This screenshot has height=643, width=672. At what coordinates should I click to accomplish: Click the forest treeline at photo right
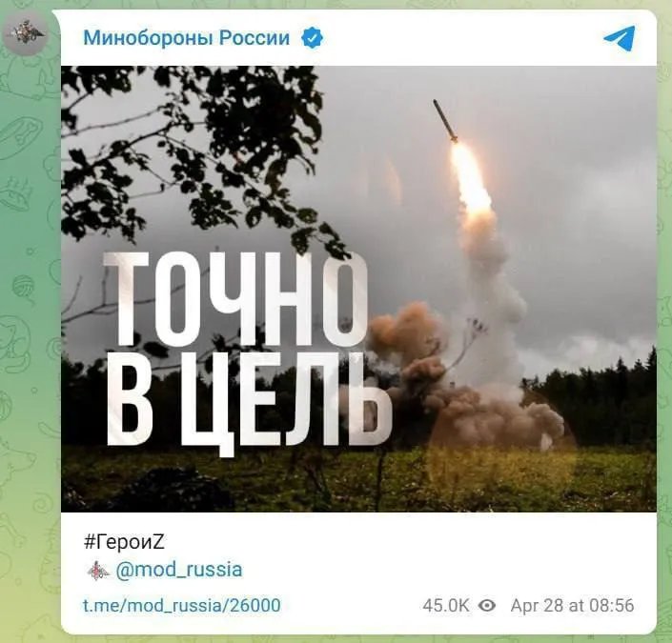(598, 400)
